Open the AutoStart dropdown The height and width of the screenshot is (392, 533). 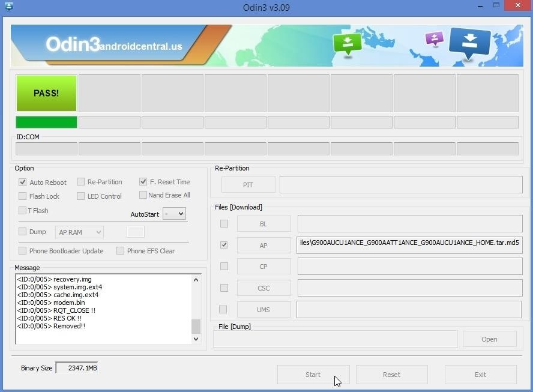point(175,214)
